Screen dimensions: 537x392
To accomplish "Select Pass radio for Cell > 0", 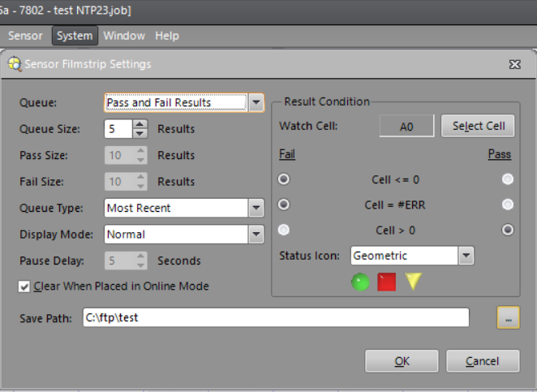I will (x=508, y=230).
